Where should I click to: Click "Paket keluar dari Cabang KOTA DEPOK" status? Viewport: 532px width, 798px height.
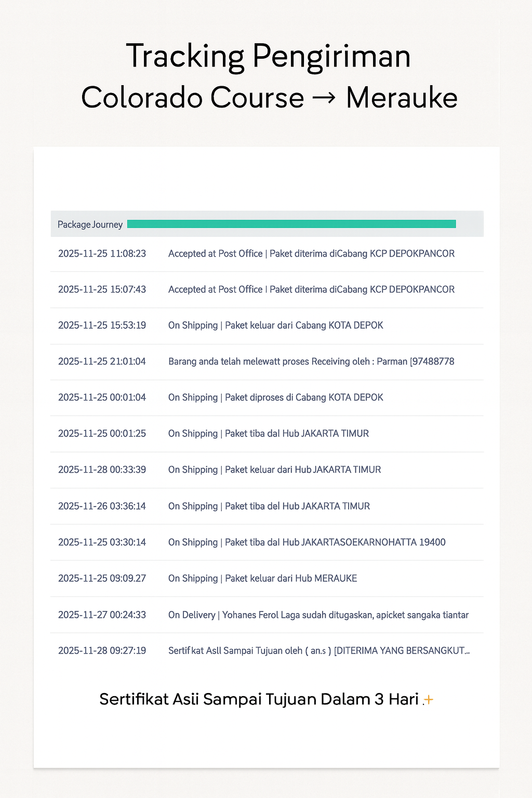304,325
